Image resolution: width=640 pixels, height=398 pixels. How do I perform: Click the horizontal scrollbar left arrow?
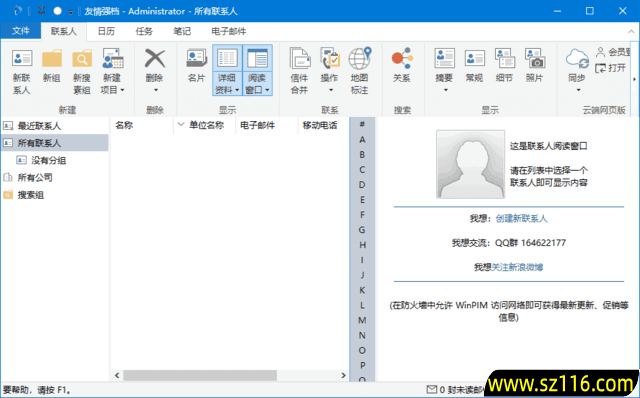tap(117, 375)
